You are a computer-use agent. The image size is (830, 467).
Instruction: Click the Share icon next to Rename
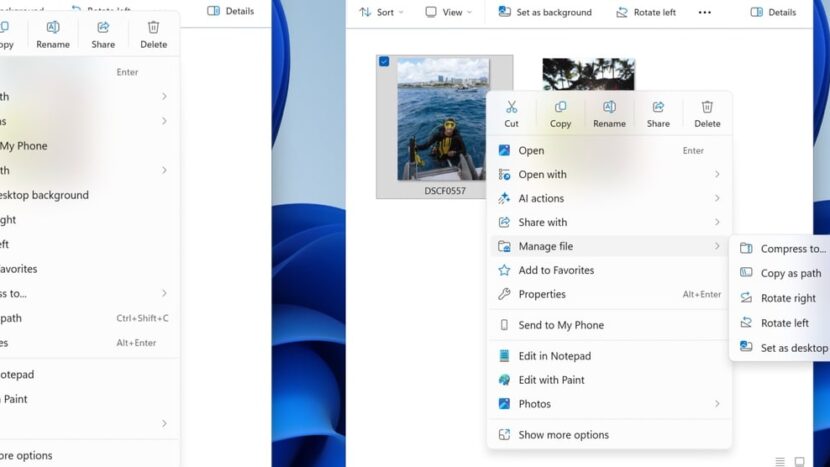(658, 108)
